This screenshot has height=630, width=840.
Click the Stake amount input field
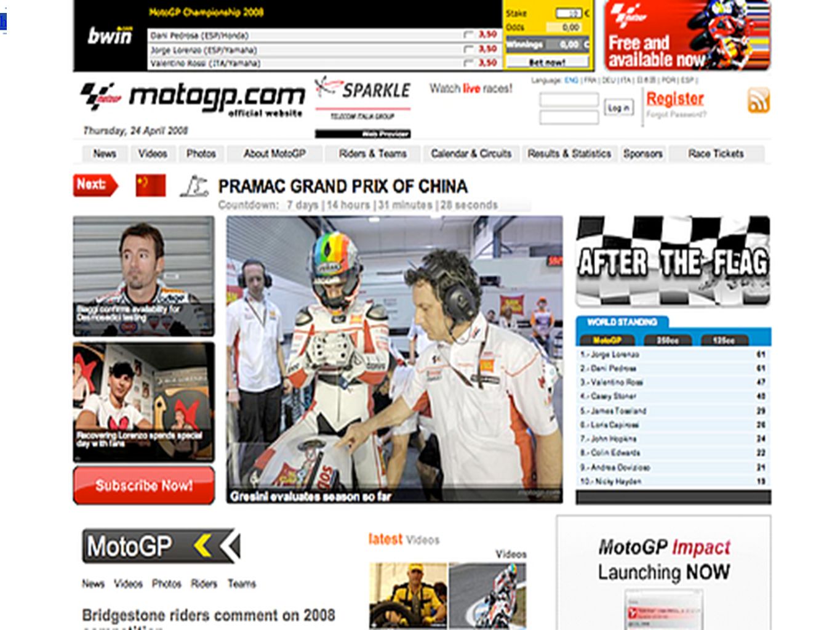[x=569, y=13]
